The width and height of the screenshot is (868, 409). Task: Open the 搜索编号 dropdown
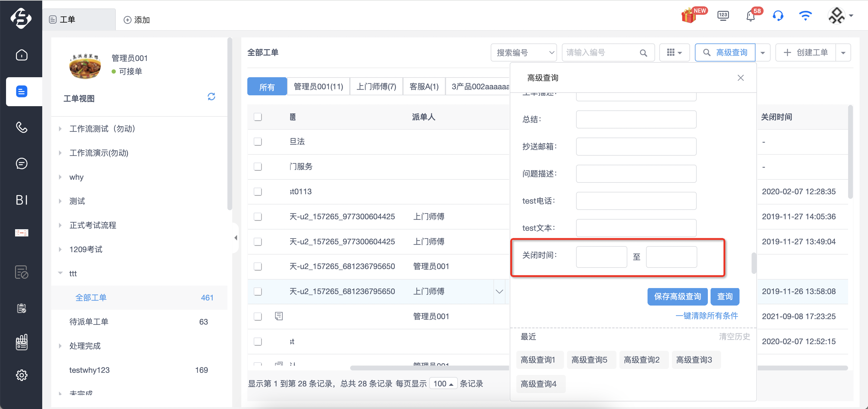click(x=524, y=52)
